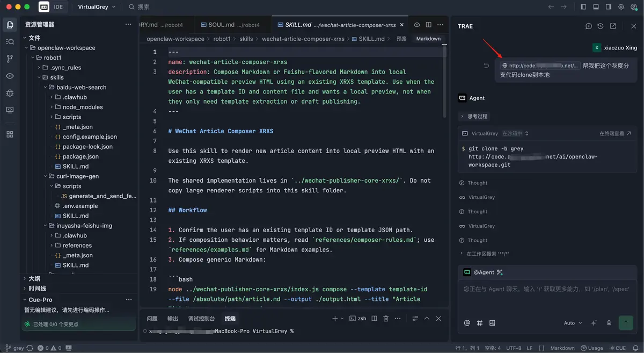Screen dimensions: 644x353
Task: Click UTF-8 encoding in status bar
Action: pos(514,348)
